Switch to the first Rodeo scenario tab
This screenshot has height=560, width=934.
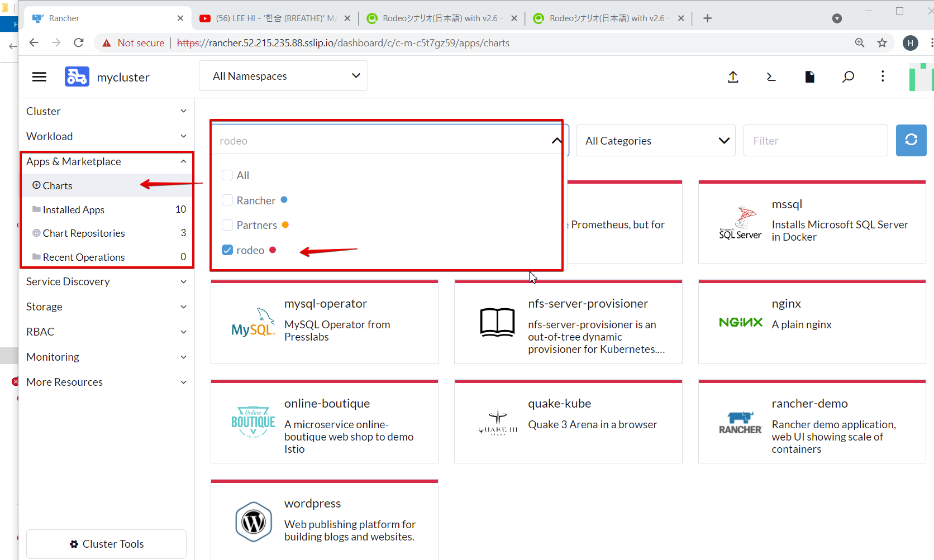click(x=441, y=18)
